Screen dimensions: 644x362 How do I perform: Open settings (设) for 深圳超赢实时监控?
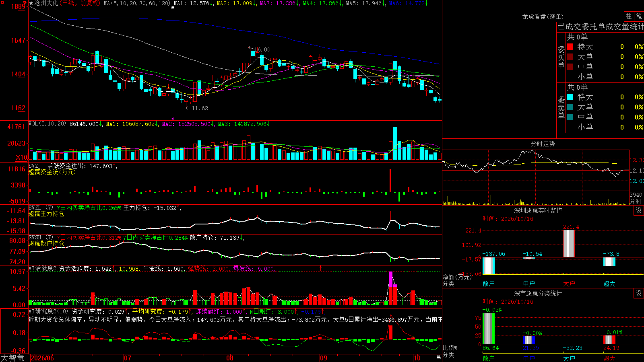pos(638,210)
